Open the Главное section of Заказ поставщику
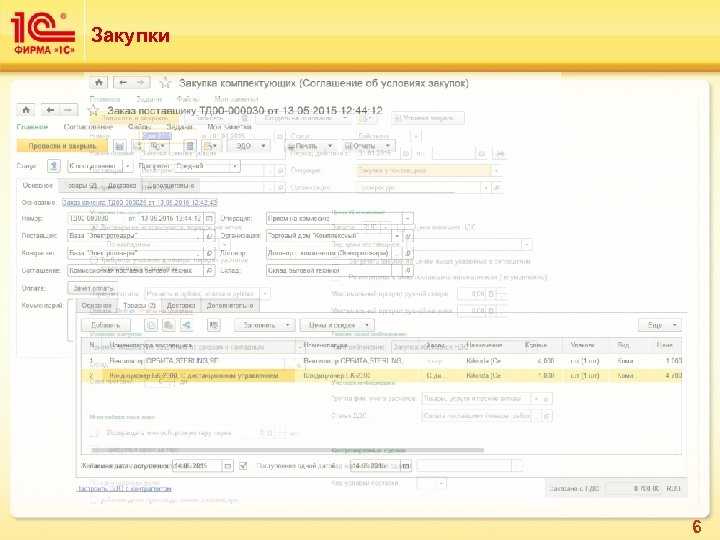Image resolution: width=720 pixels, height=540 pixels. 32,127
